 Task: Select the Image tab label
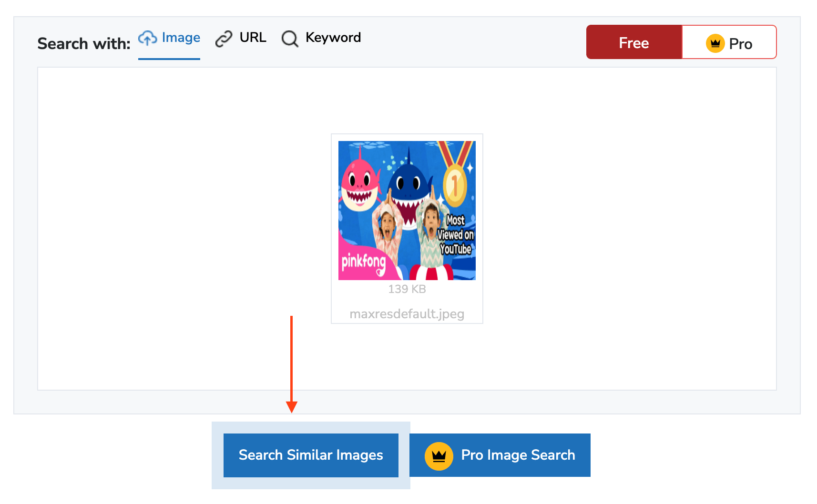[181, 38]
